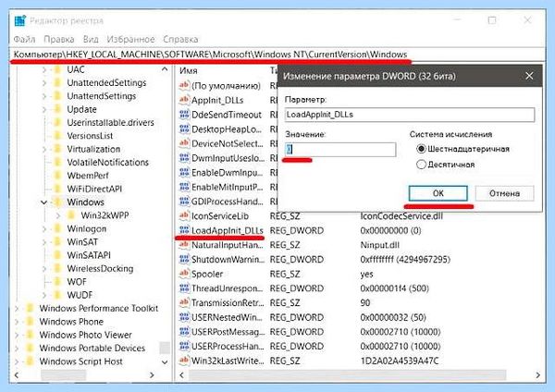The height and width of the screenshot is (392, 555).
Task: Select the VolatileNotifications key
Action: (x=107, y=163)
